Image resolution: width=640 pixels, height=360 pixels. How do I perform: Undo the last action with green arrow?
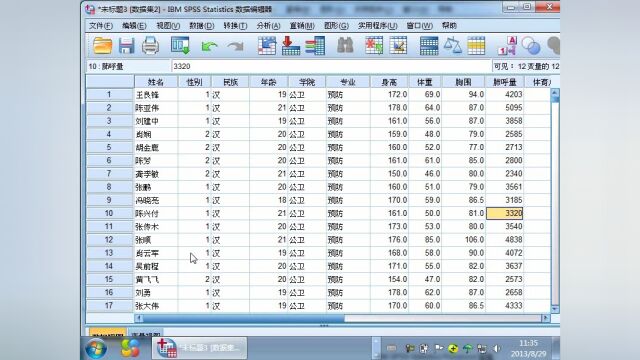[209, 46]
